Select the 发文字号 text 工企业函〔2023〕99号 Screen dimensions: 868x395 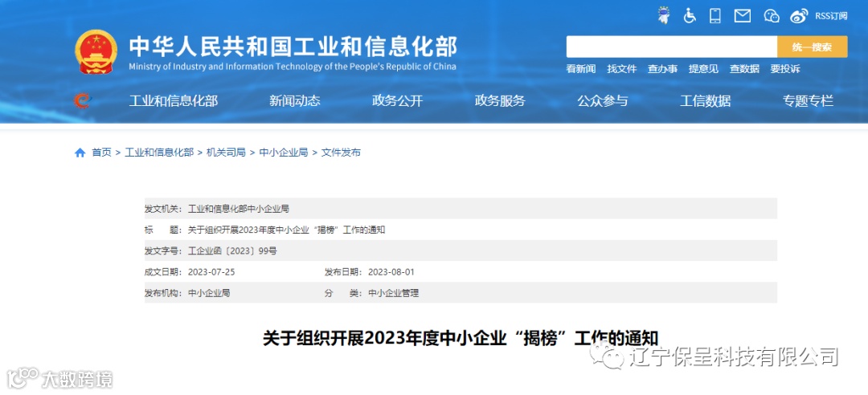tap(232, 251)
